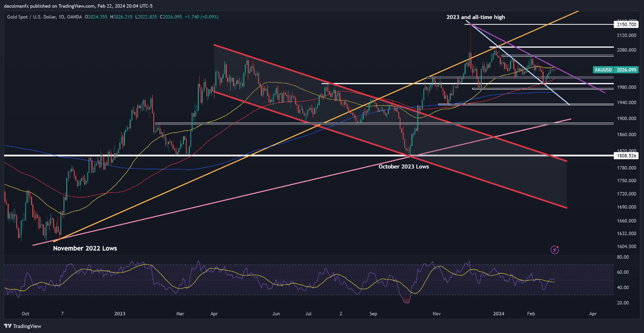Click the 'November 2022 Lows' annotation

pos(85,248)
